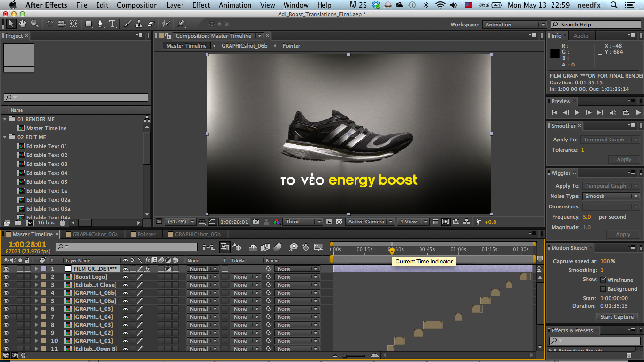Take a snapshot with camera icon
This screenshot has width=644, height=362.
tap(256, 222)
